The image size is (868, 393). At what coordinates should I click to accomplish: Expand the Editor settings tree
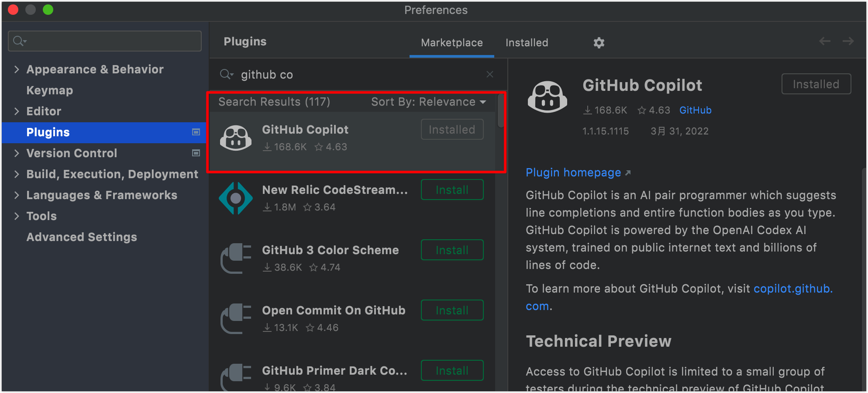coord(17,111)
